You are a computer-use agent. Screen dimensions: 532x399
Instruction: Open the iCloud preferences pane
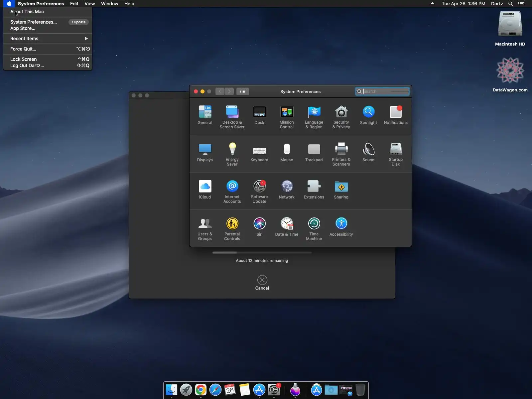[x=205, y=190]
